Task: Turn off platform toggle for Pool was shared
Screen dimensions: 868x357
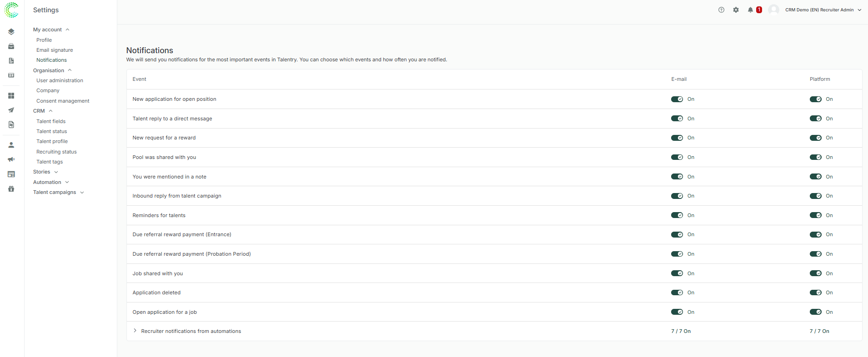Action: [x=815, y=158]
